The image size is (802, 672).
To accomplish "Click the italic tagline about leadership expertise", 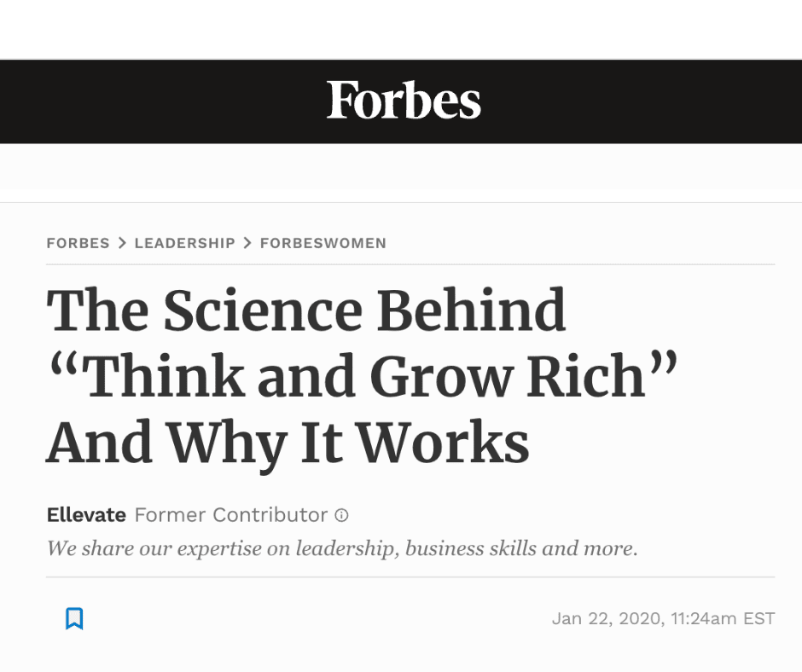I will (x=342, y=547).
